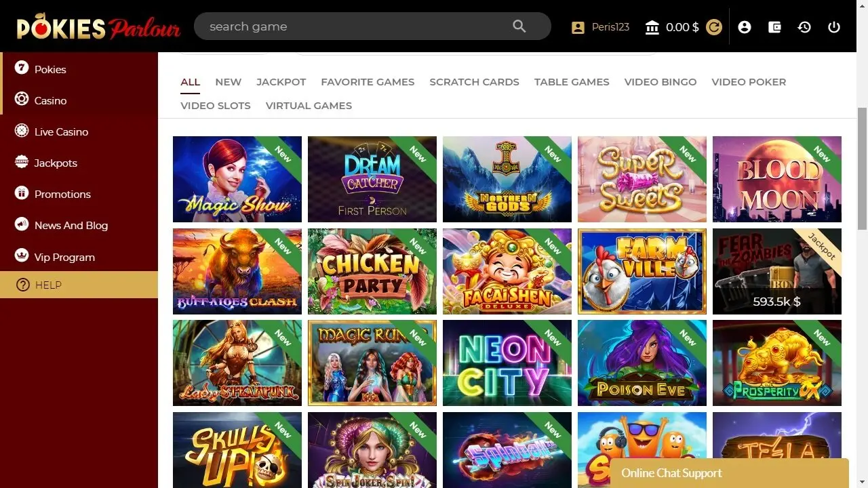Open the VIDEO BINGO tab
The width and height of the screenshot is (868, 488).
point(660,82)
